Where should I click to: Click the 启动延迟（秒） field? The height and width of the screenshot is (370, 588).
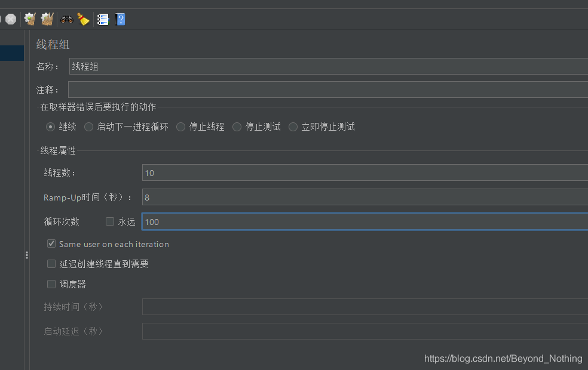tap(365, 331)
